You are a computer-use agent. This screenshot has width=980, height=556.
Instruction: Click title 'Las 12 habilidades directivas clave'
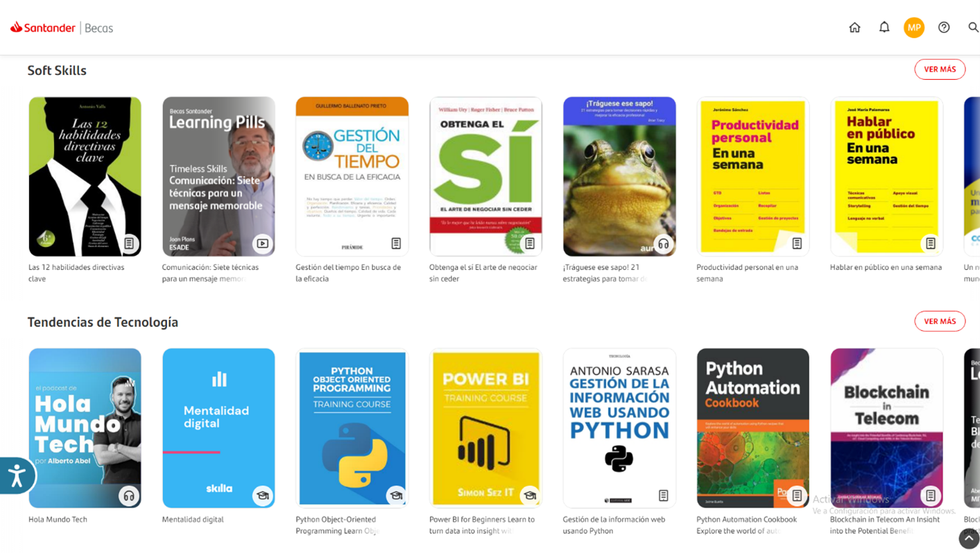(x=76, y=273)
